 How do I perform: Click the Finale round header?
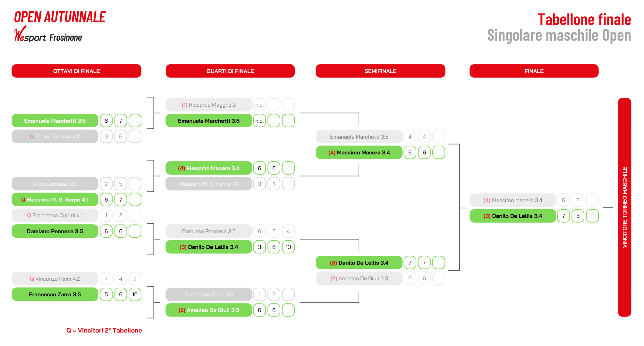tap(534, 71)
